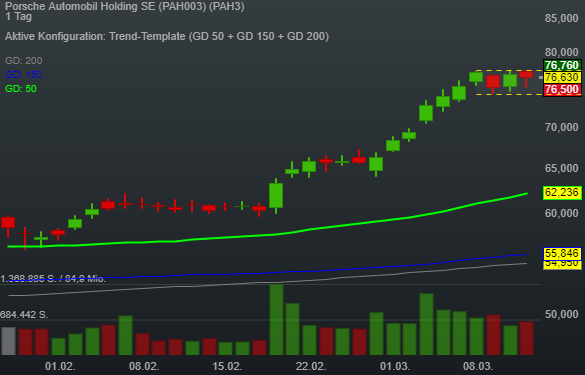585x375 pixels.
Task: Click the tallest green volume bar
Action: [276, 319]
